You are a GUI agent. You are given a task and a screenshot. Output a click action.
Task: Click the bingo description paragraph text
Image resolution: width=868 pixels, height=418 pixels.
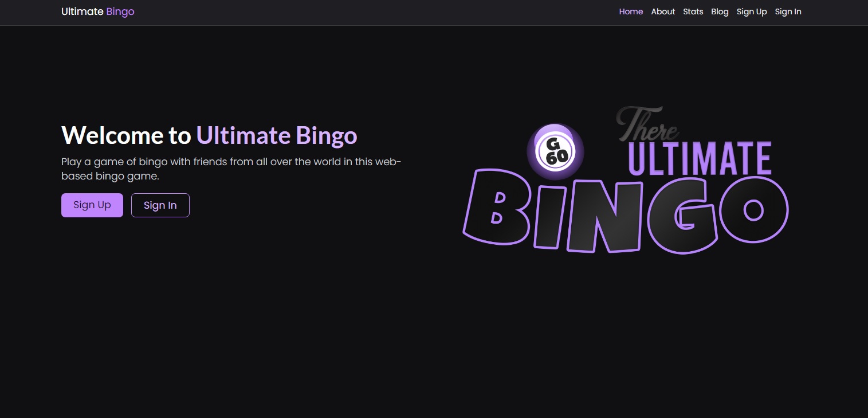pos(231,169)
